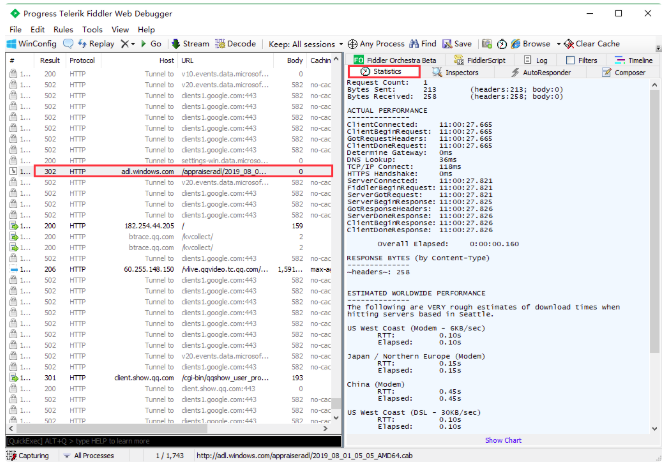Click the timer clock toolbar icon
The height and width of the screenshot is (464, 666).
click(x=502, y=44)
